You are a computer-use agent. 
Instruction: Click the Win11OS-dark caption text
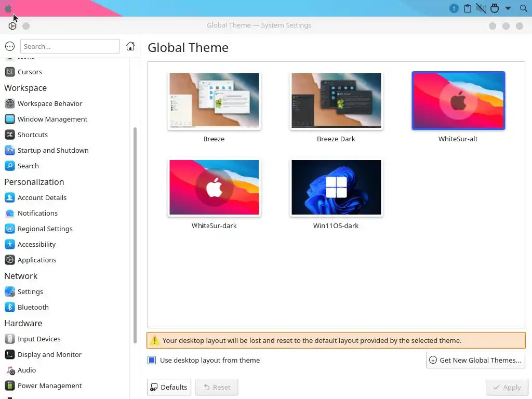click(336, 225)
